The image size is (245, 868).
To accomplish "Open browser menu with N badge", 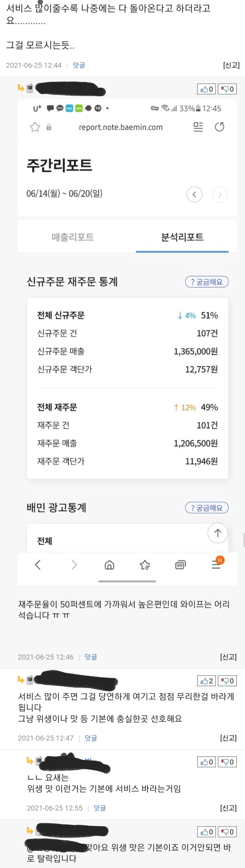I will coord(216,564).
